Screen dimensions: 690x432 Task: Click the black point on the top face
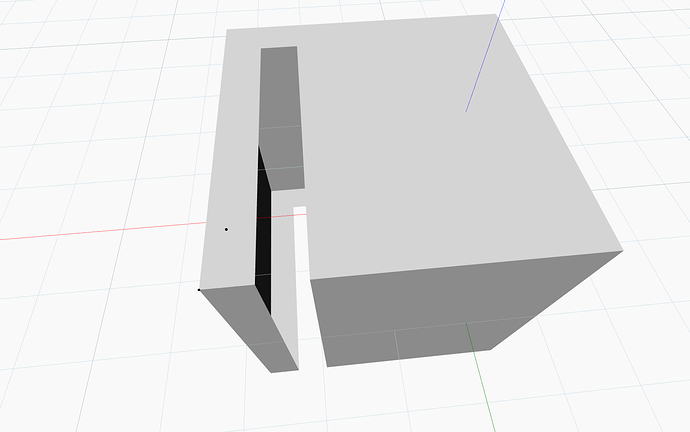point(226,229)
